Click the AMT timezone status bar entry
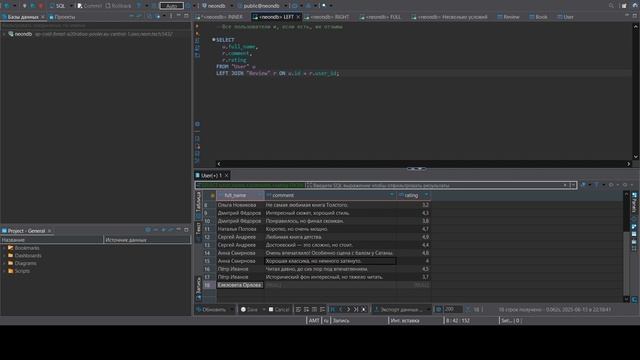This screenshot has width=640, height=360. (314, 320)
